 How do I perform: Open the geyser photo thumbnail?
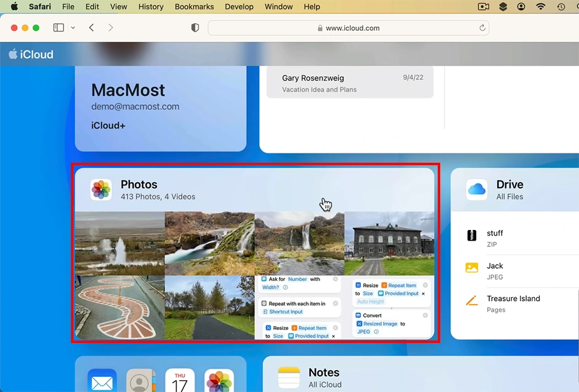click(x=120, y=243)
